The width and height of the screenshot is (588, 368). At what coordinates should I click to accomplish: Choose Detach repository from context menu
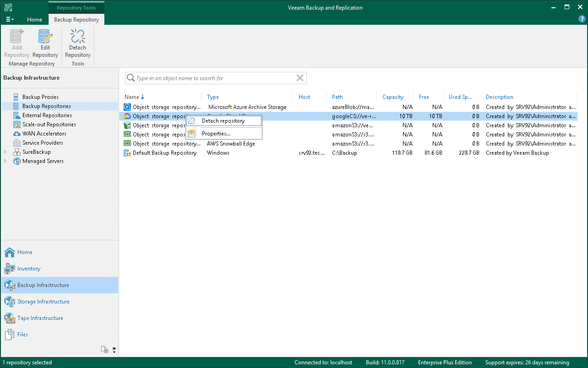(x=223, y=121)
